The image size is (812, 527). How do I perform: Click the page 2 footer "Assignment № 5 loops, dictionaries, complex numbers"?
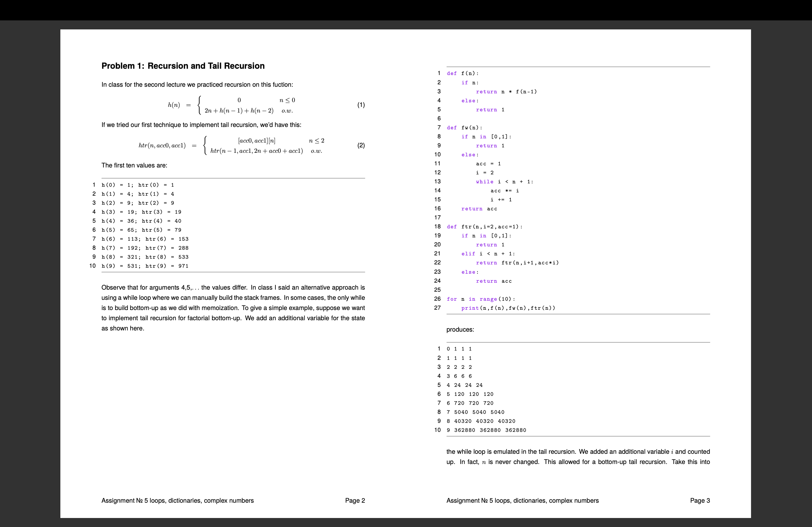(x=177, y=500)
